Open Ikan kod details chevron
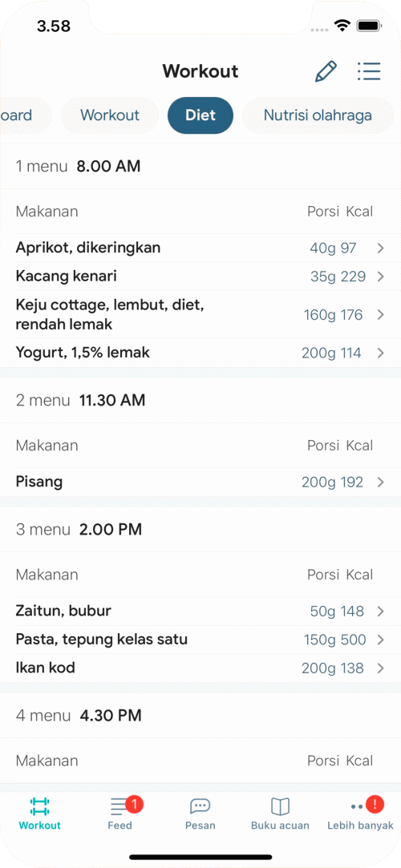The height and width of the screenshot is (868, 401). point(380,668)
